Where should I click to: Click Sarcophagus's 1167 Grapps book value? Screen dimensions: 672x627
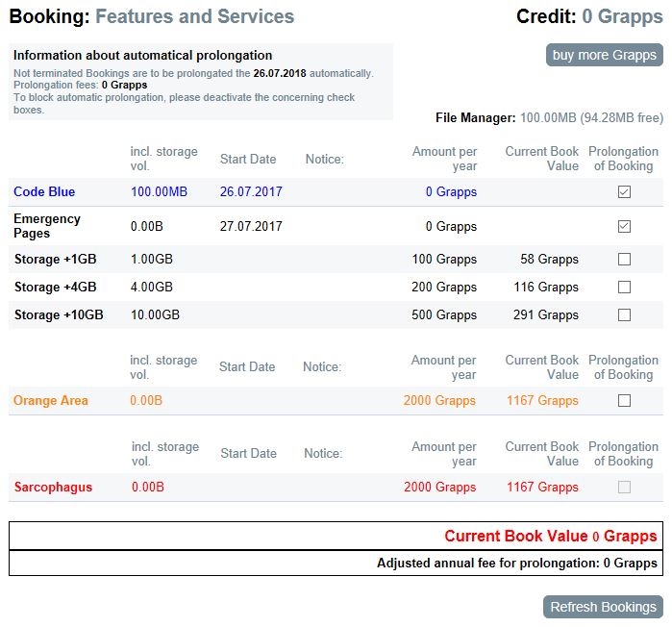542,488
